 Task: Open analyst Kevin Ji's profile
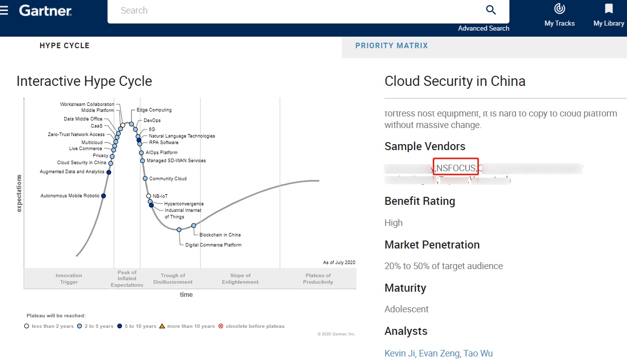click(x=400, y=353)
